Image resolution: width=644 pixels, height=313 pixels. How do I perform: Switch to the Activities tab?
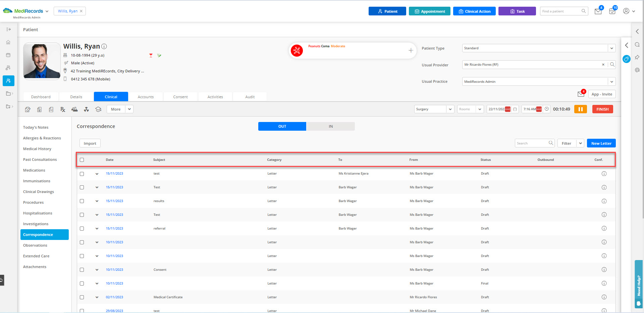tap(215, 97)
